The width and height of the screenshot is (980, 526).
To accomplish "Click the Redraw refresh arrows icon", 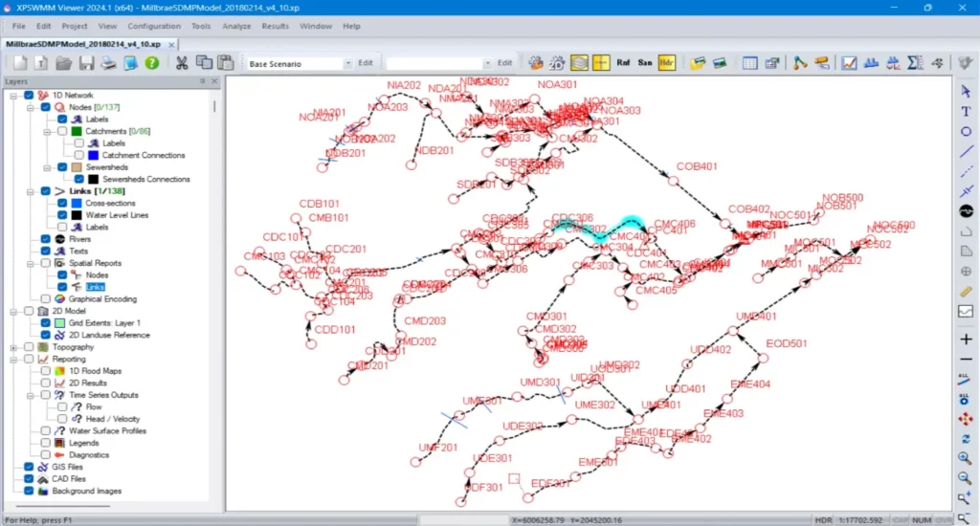I will coord(966,439).
